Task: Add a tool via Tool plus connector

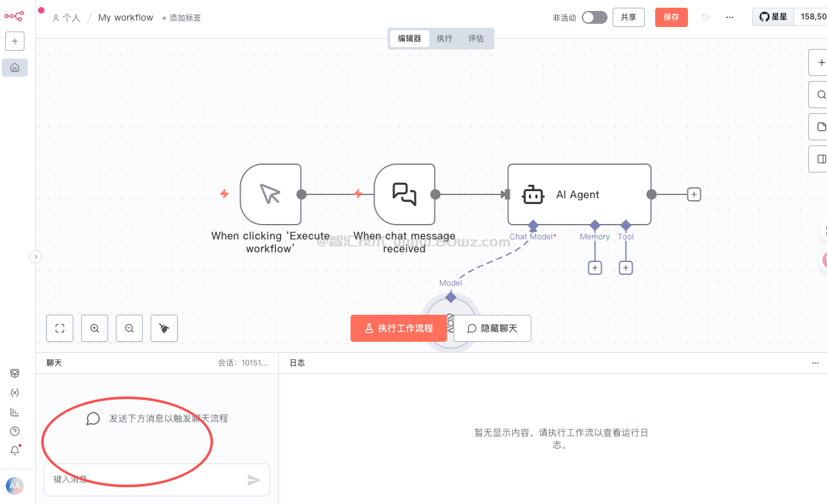Action: [626, 268]
